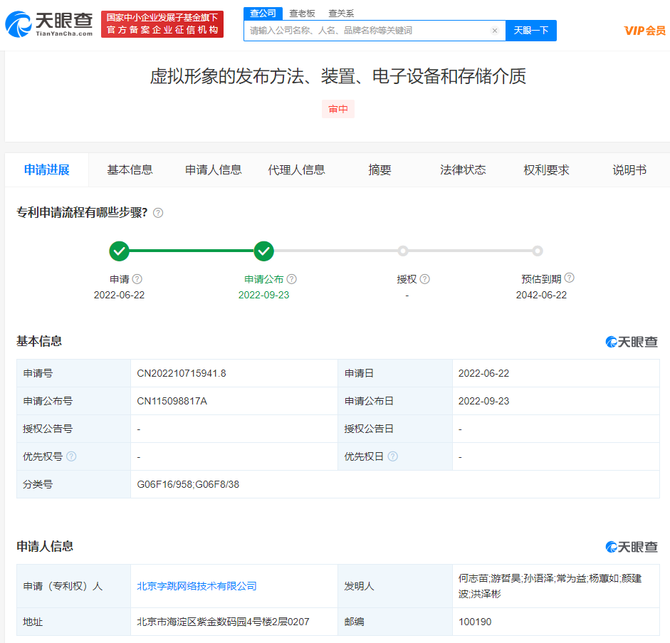
Task: Click the 天眼一下 search button
Action: [531, 30]
